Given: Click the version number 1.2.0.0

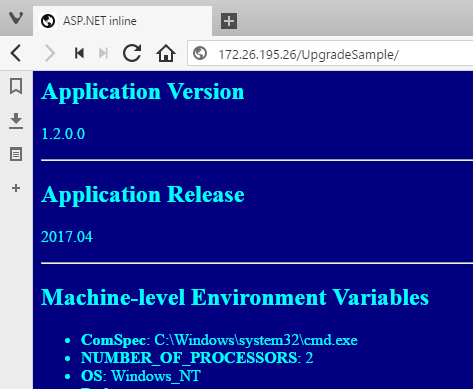Looking at the screenshot, I should [63, 134].
